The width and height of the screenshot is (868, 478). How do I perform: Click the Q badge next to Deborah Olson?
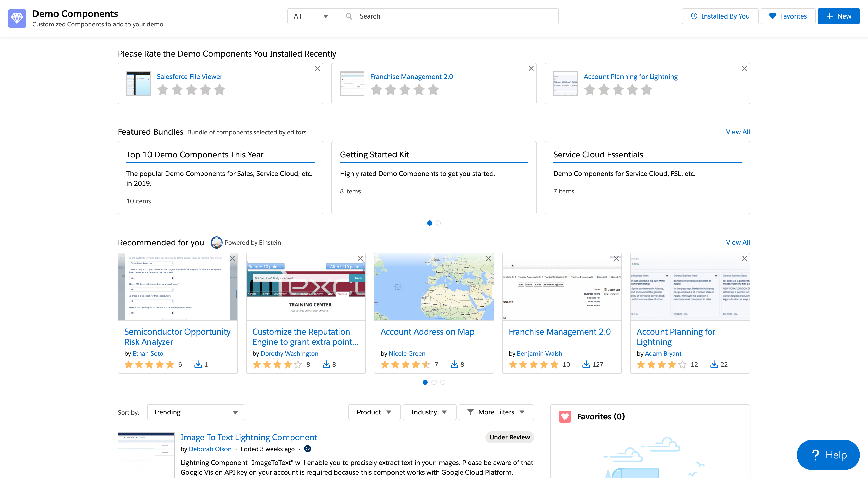(308, 449)
